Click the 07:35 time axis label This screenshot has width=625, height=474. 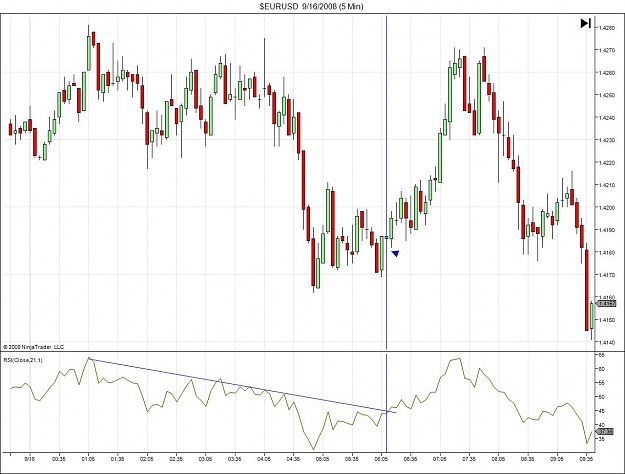point(469,459)
